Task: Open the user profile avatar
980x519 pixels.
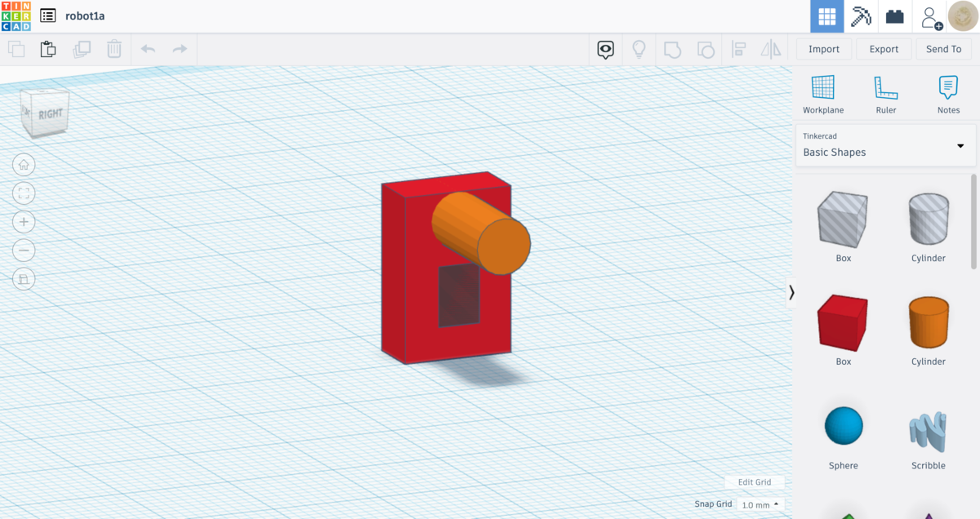Action: (x=963, y=16)
